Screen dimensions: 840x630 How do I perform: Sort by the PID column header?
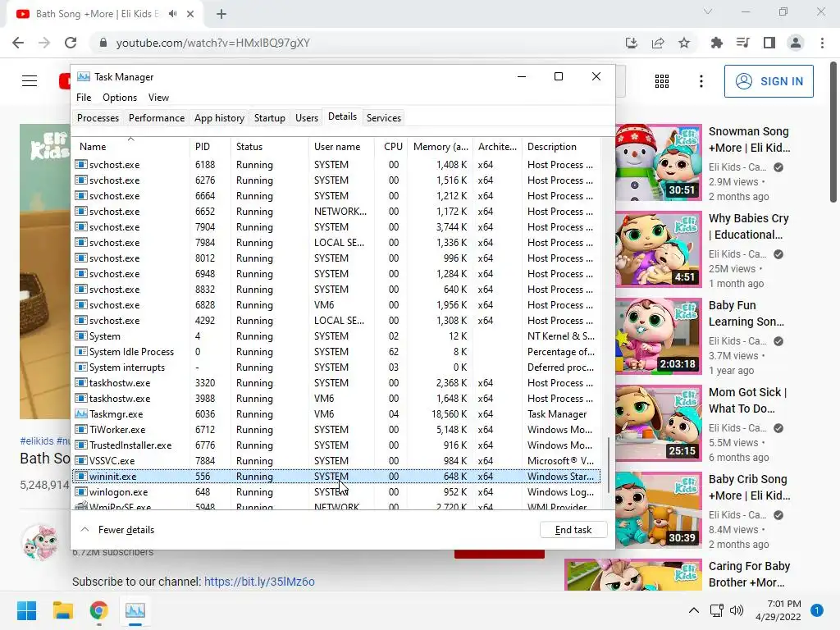click(x=210, y=147)
